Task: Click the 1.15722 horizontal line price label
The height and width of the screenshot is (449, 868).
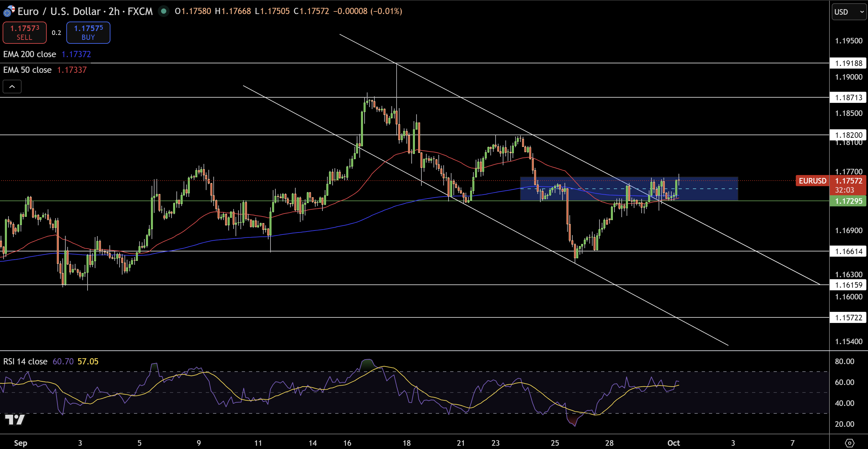Action: [x=848, y=317]
